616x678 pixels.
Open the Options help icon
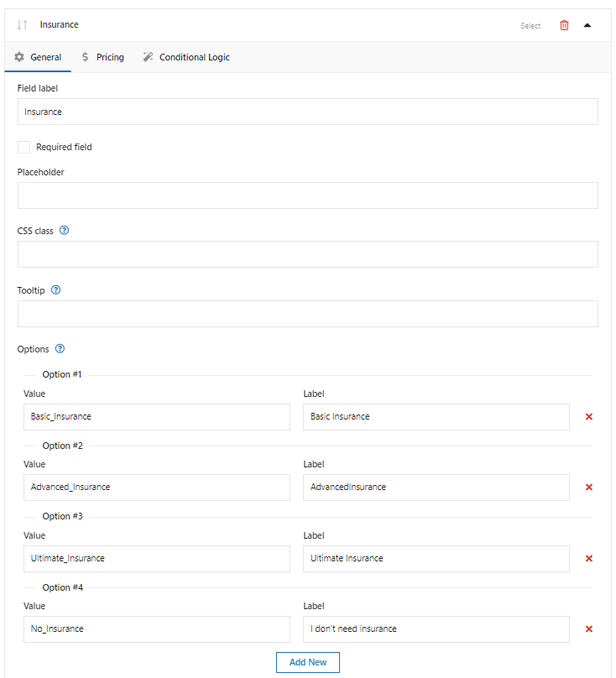point(60,348)
